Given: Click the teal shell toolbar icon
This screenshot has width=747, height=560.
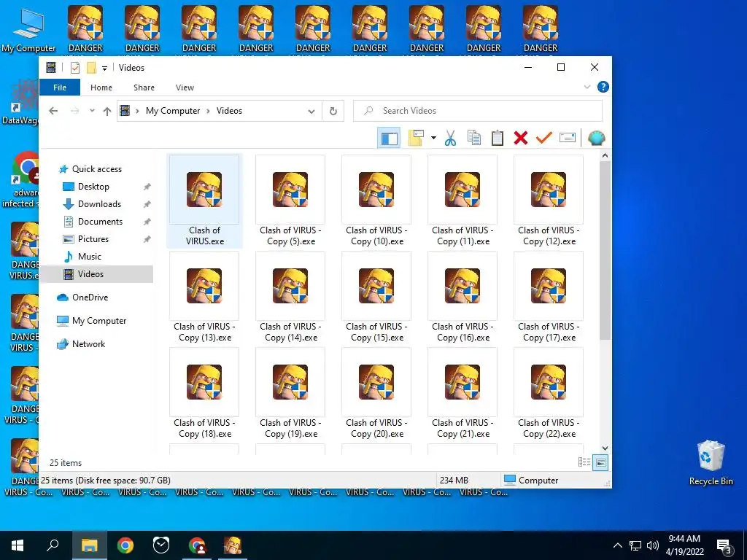Looking at the screenshot, I should (596, 138).
